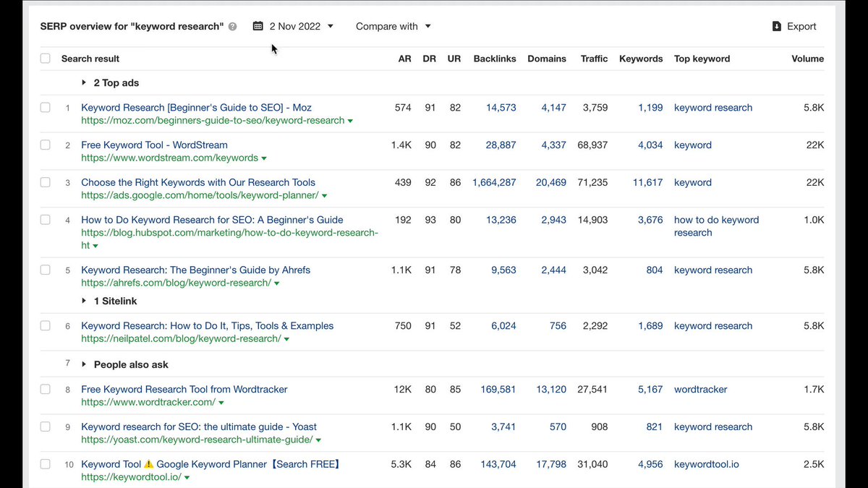The height and width of the screenshot is (488, 868).
Task: Select the checkbox for the Wordtracker result
Action: click(x=46, y=390)
